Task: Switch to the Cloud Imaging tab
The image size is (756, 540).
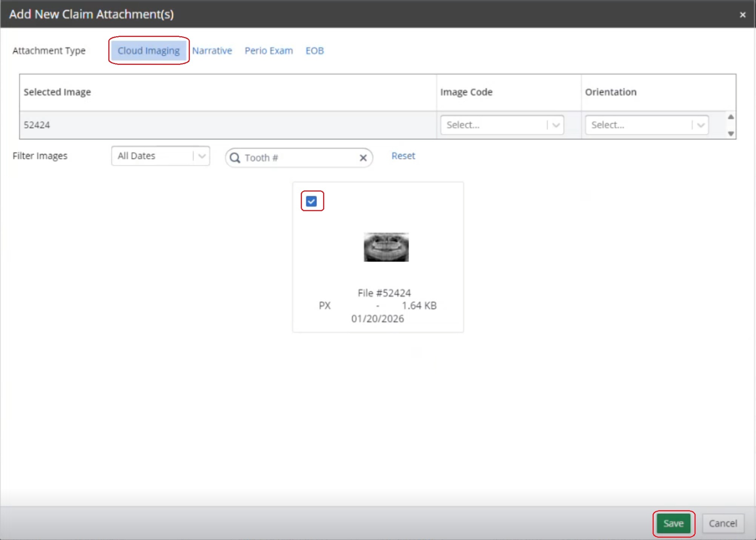Action: click(149, 51)
